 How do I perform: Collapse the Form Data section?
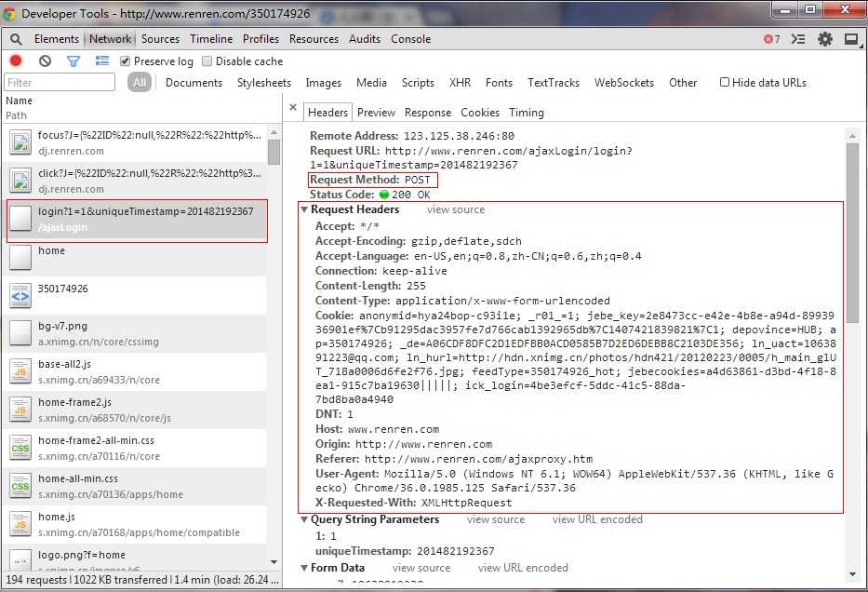(304, 568)
